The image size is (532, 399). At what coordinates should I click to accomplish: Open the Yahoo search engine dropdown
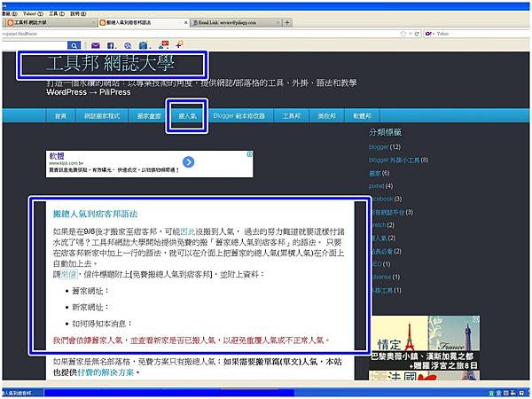click(429, 34)
